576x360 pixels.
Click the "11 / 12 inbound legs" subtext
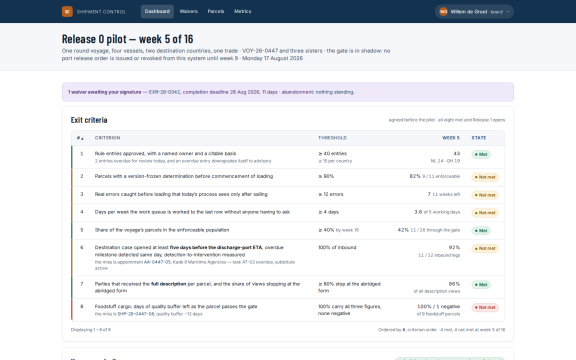439,255
